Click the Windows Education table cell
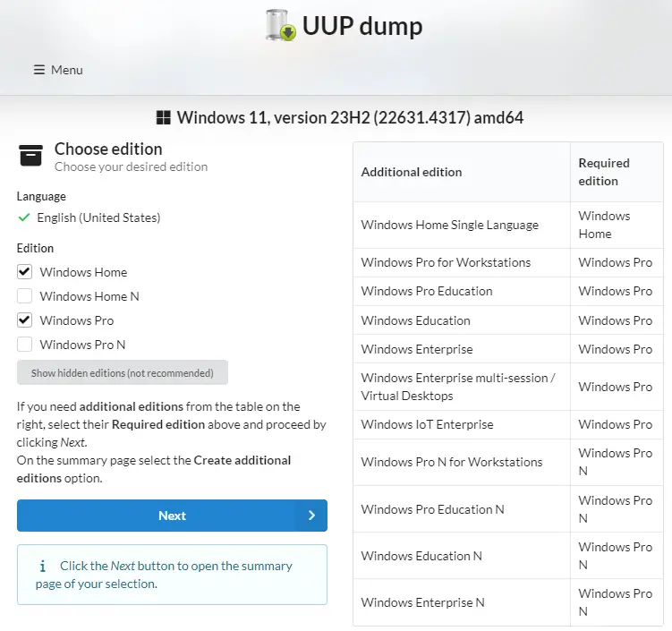This screenshot has height=631, width=672. tap(462, 320)
